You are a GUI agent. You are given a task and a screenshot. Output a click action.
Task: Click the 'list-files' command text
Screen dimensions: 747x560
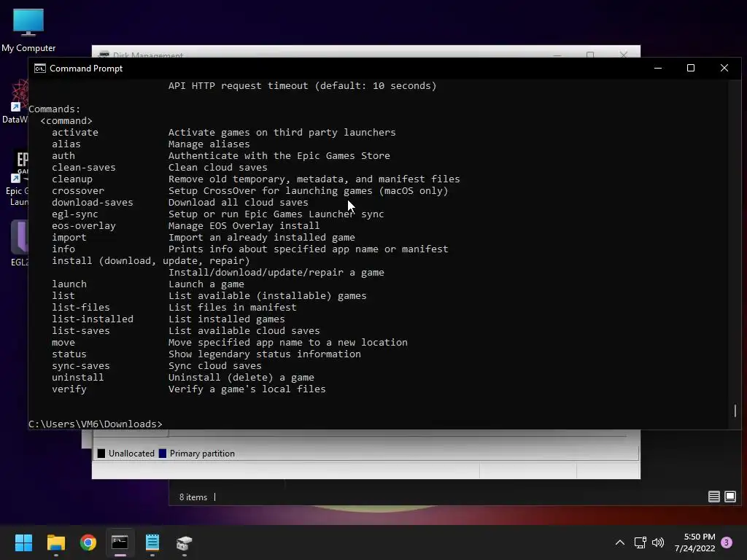click(x=81, y=307)
